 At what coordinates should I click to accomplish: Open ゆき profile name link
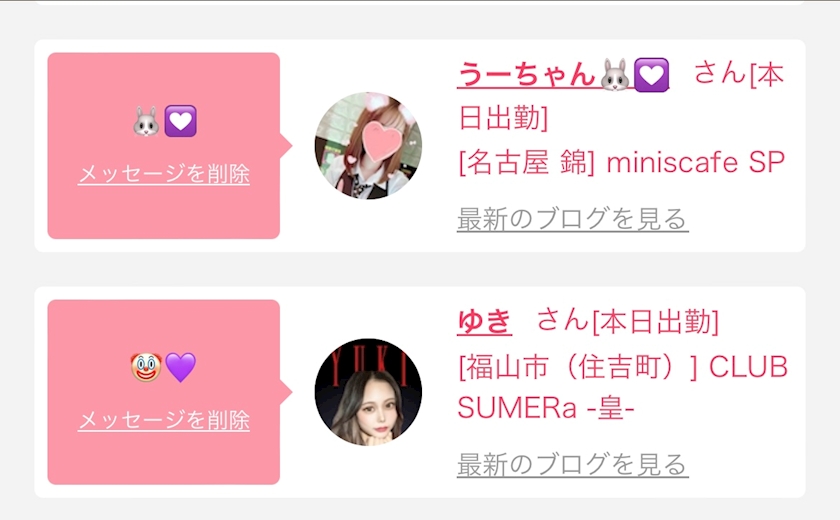pyautogui.click(x=484, y=321)
